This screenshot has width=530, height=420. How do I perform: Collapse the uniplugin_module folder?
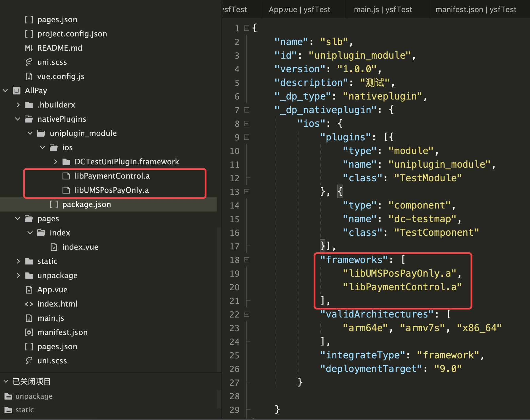pos(30,133)
